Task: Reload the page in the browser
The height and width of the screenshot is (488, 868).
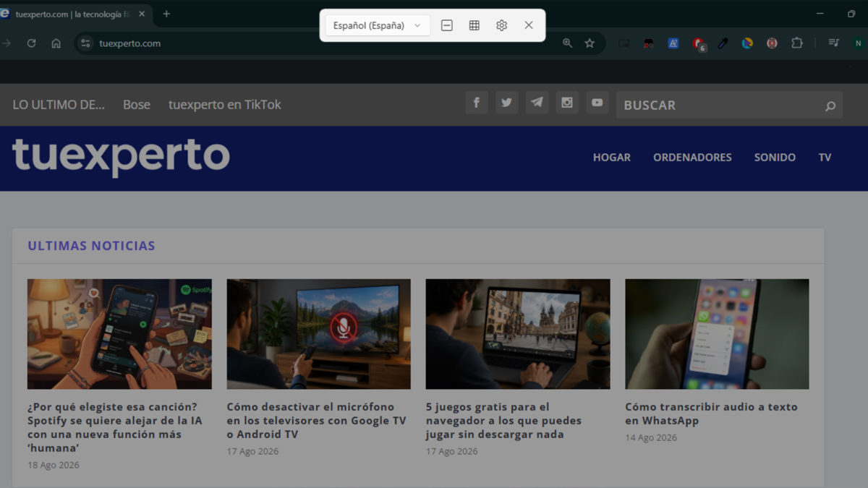Action: (31, 43)
